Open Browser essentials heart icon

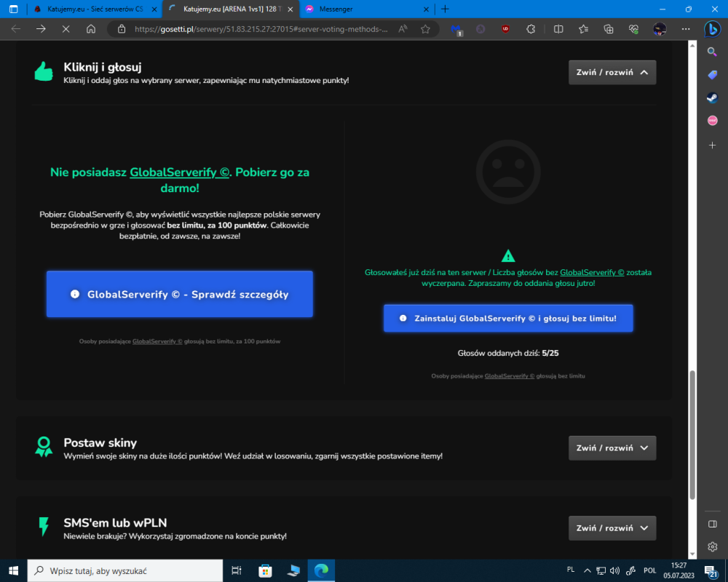click(634, 29)
